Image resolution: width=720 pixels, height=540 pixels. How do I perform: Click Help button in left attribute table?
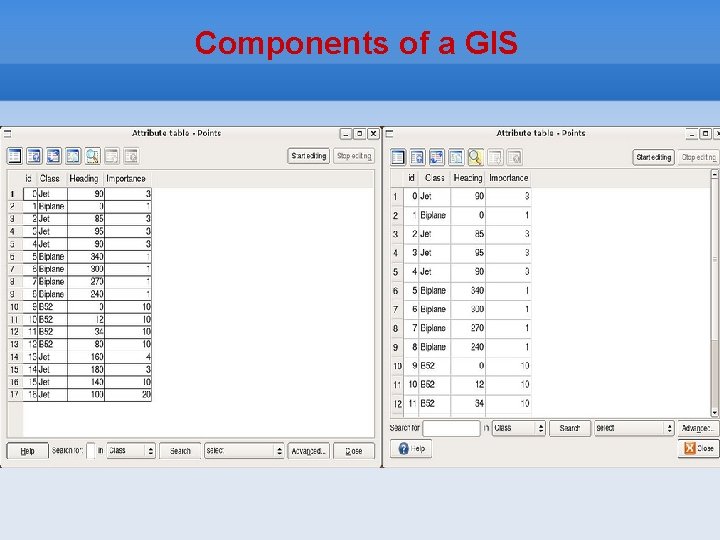28,451
